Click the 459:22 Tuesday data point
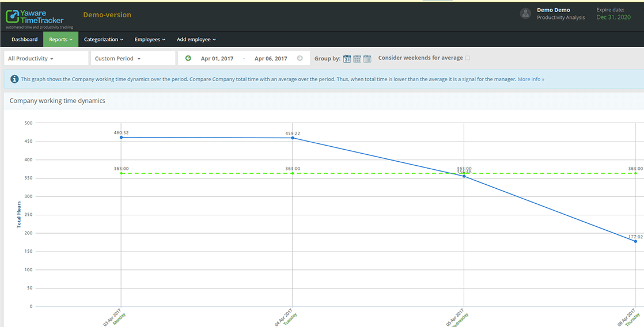The height and width of the screenshot is (327, 644). coord(293,138)
